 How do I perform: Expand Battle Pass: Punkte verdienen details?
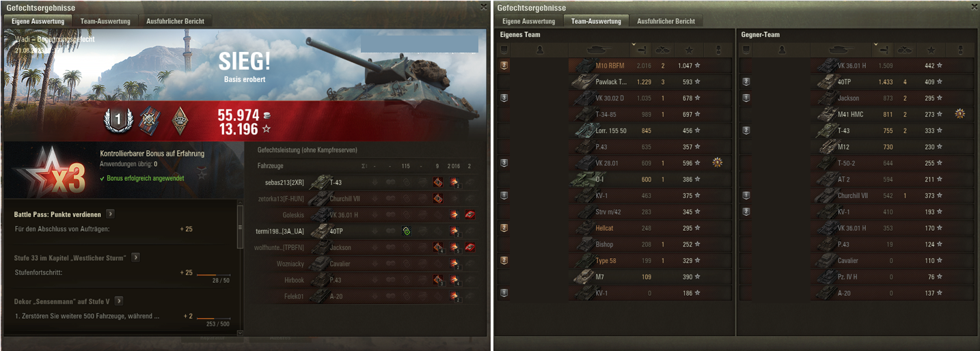coord(111,214)
